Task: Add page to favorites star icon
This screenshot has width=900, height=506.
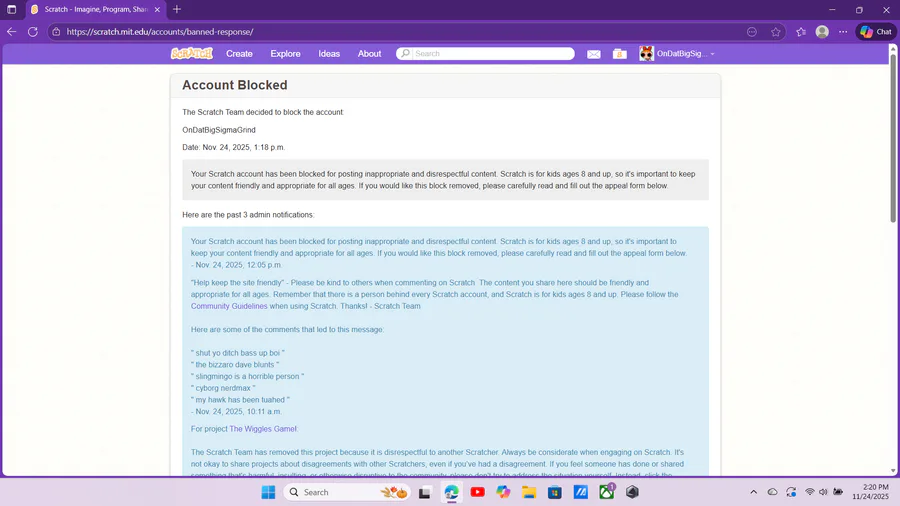Action: (x=775, y=32)
